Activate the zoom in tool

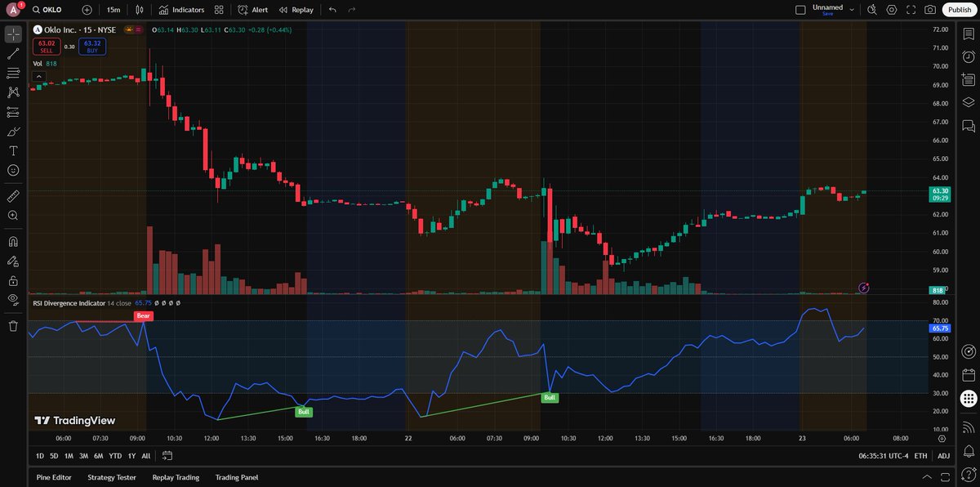[13, 216]
